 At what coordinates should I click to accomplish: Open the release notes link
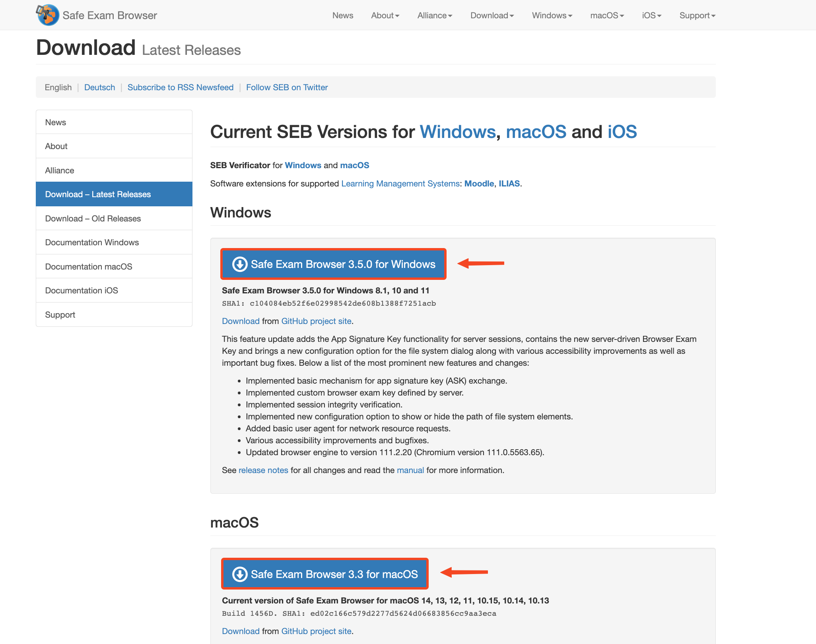263,470
